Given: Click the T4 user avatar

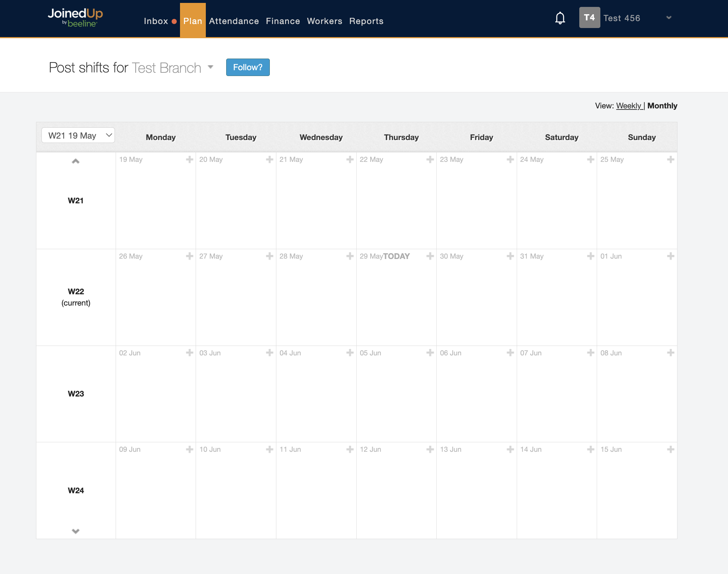Looking at the screenshot, I should 589,17.
